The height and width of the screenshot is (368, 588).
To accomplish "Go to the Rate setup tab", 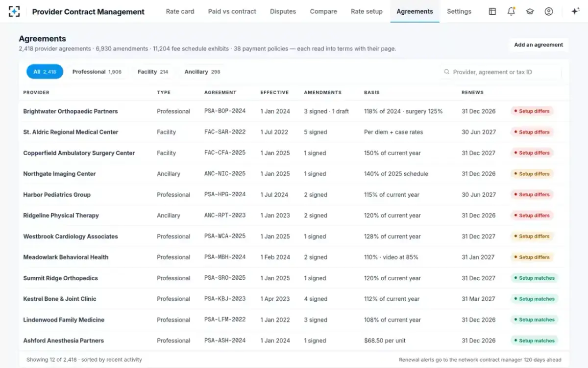I will [x=367, y=11].
